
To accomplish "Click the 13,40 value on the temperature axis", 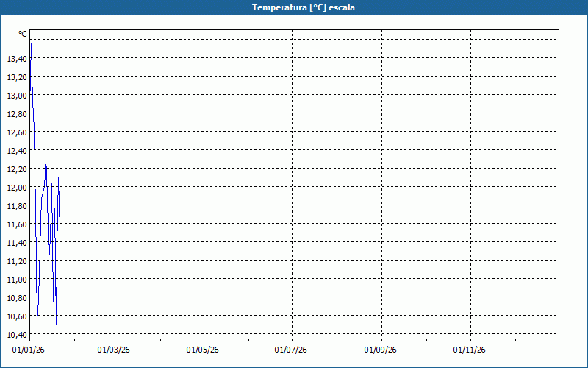I will [x=17, y=59].
